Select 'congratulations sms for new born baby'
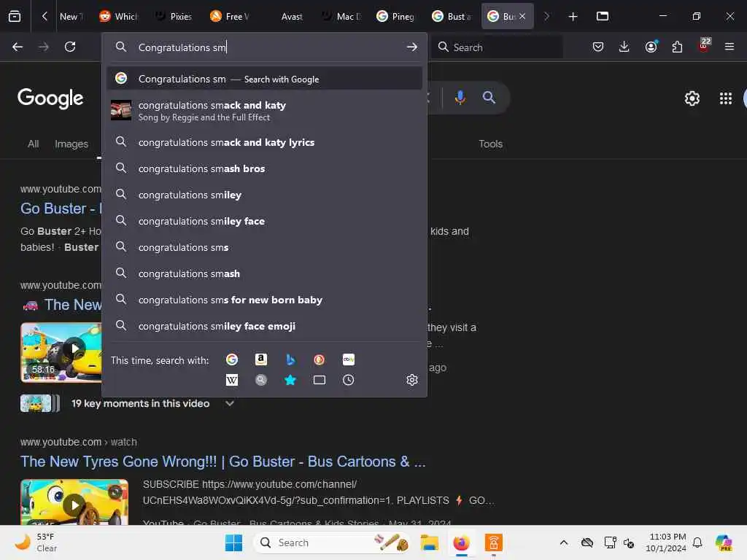Viewport: 747px width, 560px height. (264, 300)
